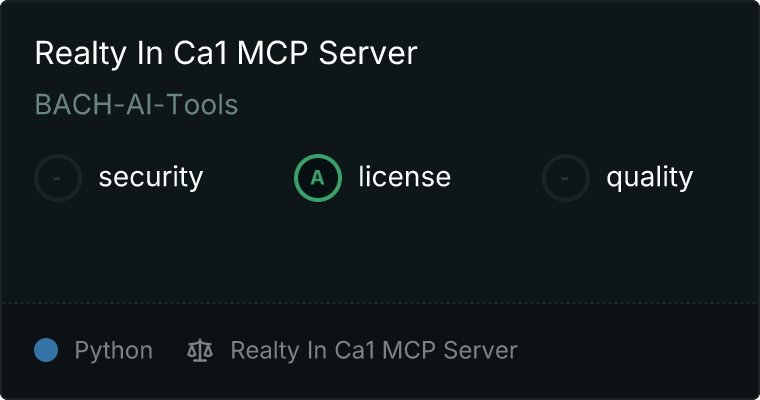Image resolution: width=760 pixels, height=400 pixels.
Task: Click the balance scales license icon
Action: (200, 350)
